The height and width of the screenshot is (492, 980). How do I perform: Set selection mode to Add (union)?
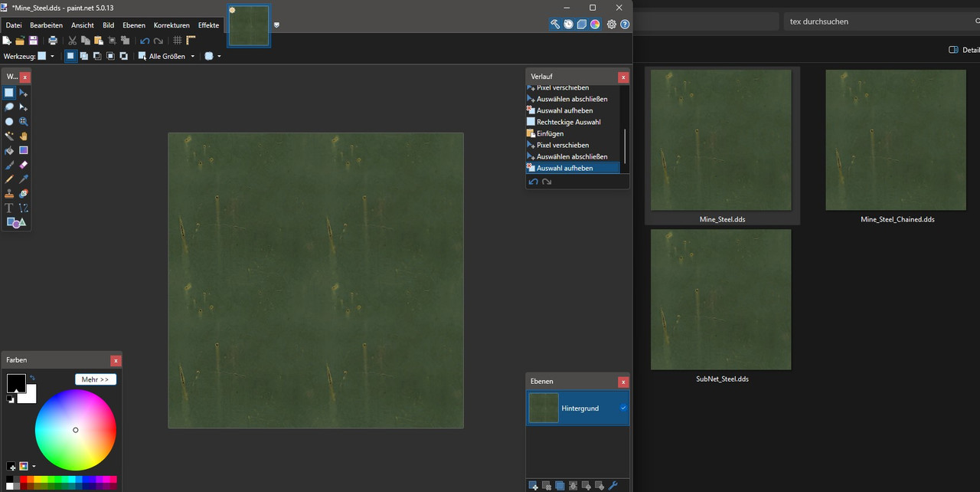click(83, 56)
